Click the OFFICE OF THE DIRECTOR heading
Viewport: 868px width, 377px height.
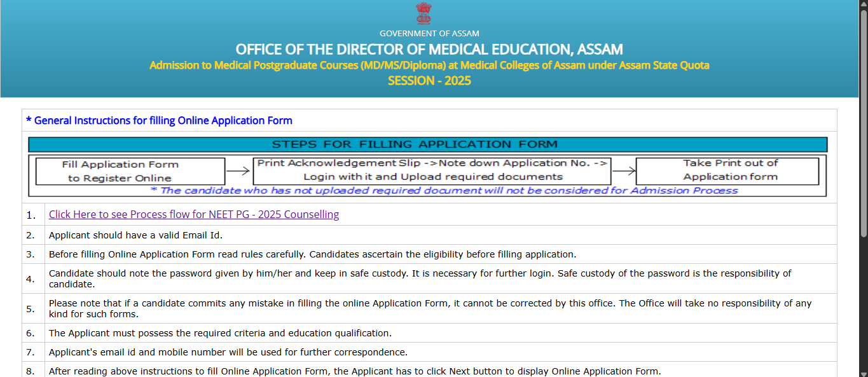click(429, 49)
